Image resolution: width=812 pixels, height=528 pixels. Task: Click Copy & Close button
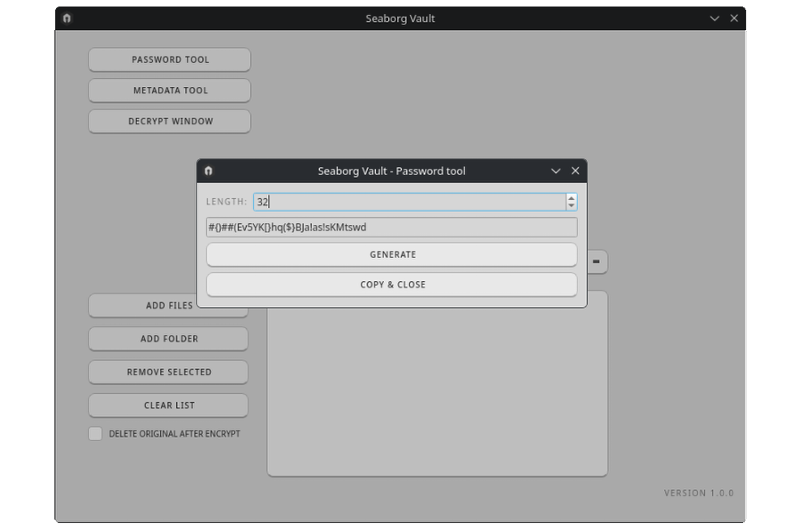tap(392, 284)
